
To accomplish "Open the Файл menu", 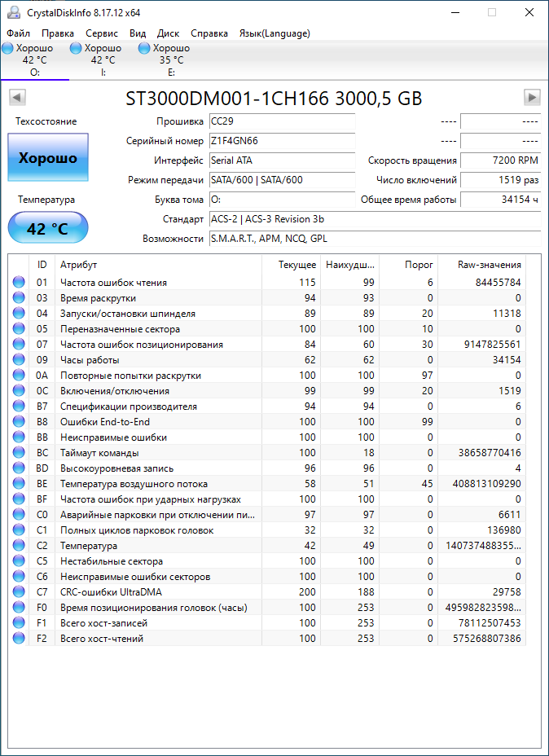I will pos(19,33).
